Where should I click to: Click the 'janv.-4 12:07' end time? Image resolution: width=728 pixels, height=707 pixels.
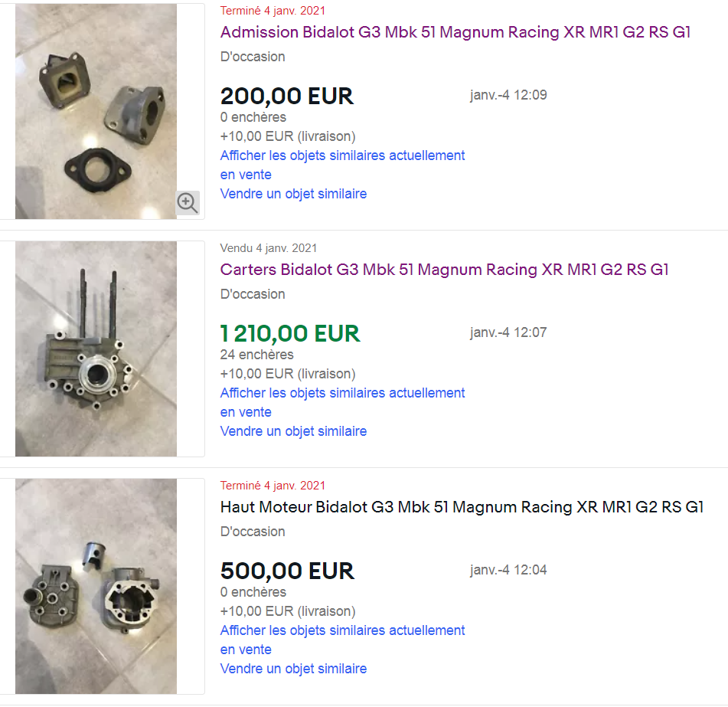pyautogui.click(x=508, y=332)
